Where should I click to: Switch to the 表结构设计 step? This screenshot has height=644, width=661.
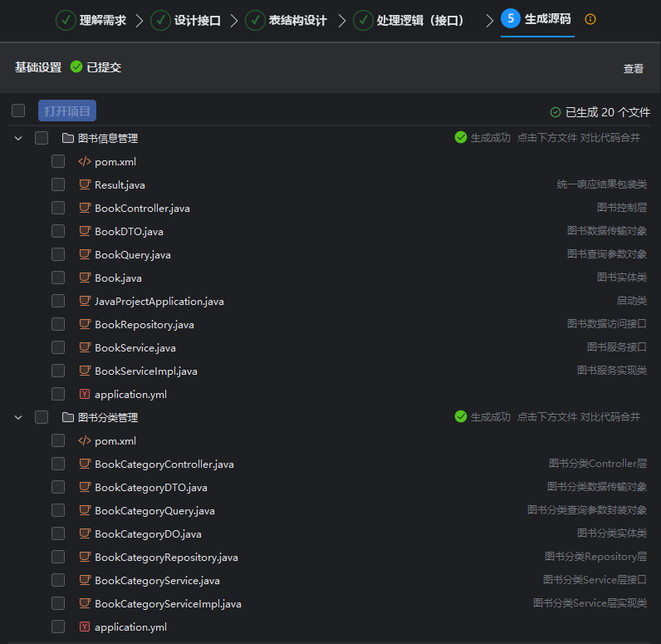(286, 20)
